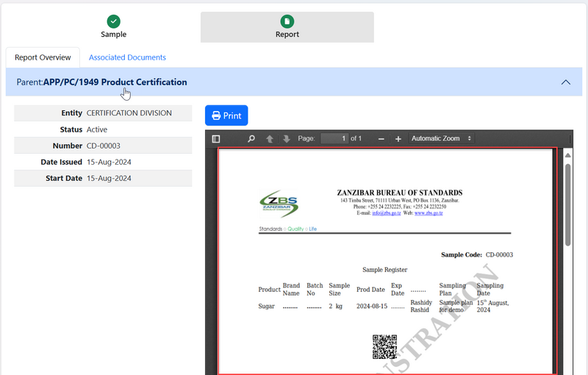
Task: Go to previous page arrow
Action: coord(270,138)
